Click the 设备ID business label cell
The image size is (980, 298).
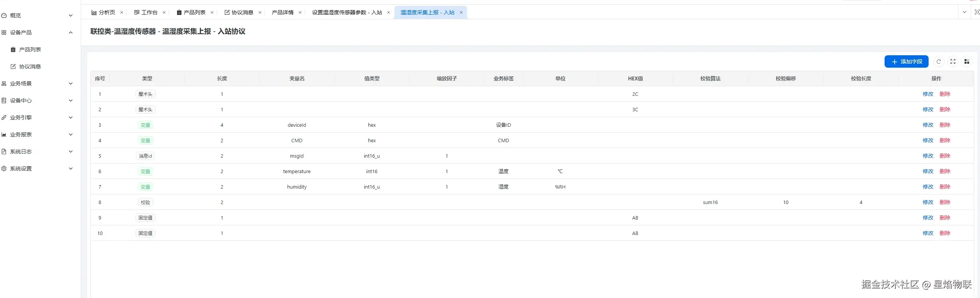503,125
